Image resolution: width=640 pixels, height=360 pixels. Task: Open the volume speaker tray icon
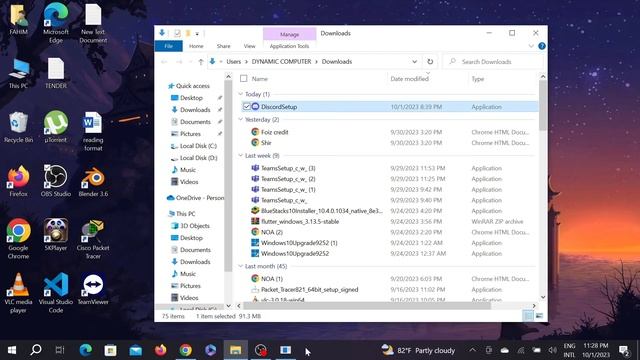pos(552,350)
